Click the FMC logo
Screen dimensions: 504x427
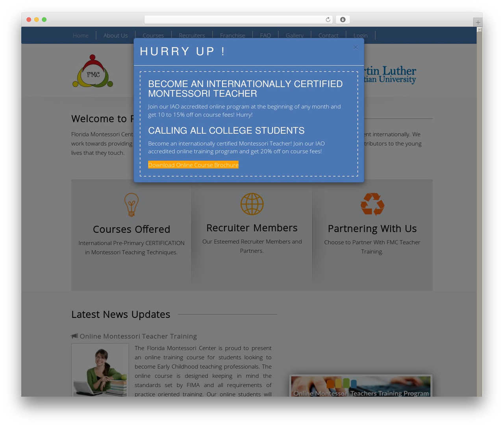click(x=93, y=71)
